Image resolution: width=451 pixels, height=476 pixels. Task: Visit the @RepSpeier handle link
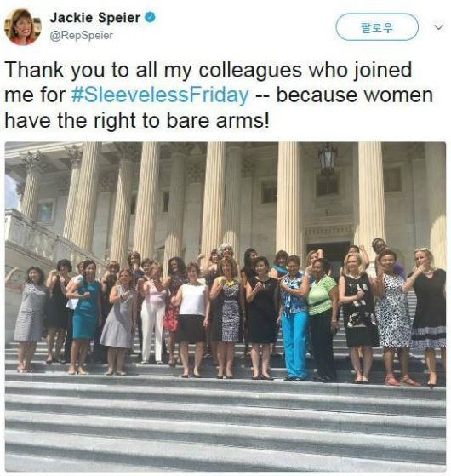coord(82,36)
